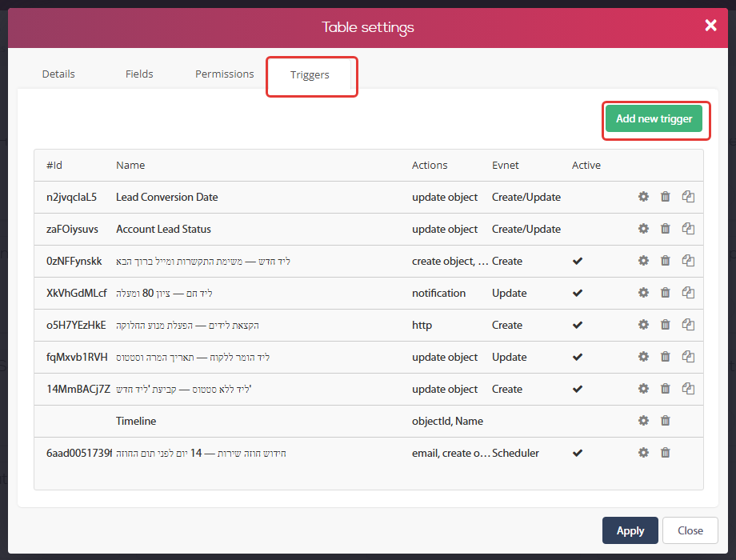Copy trigger fqMxvb1RVH with duplicate icon

click(x=688, y=356)
